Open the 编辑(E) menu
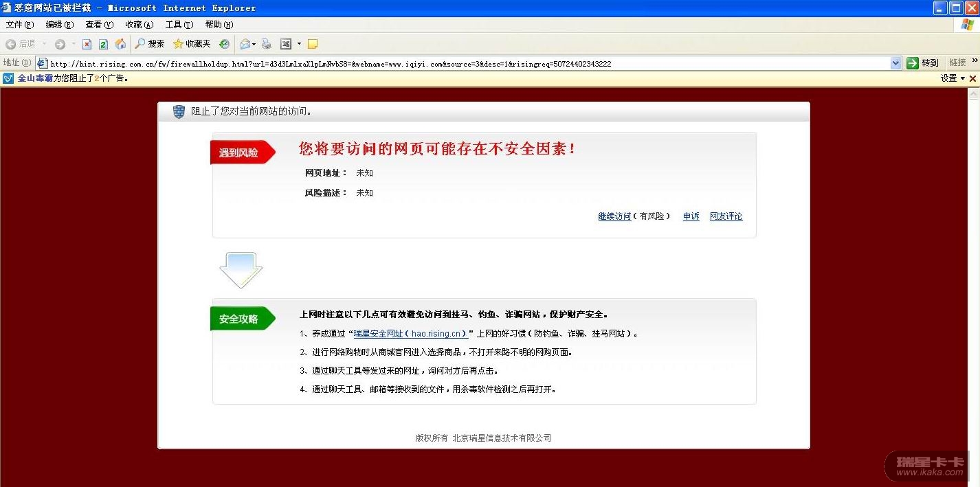980x487 pixels. tap(59, 25)
